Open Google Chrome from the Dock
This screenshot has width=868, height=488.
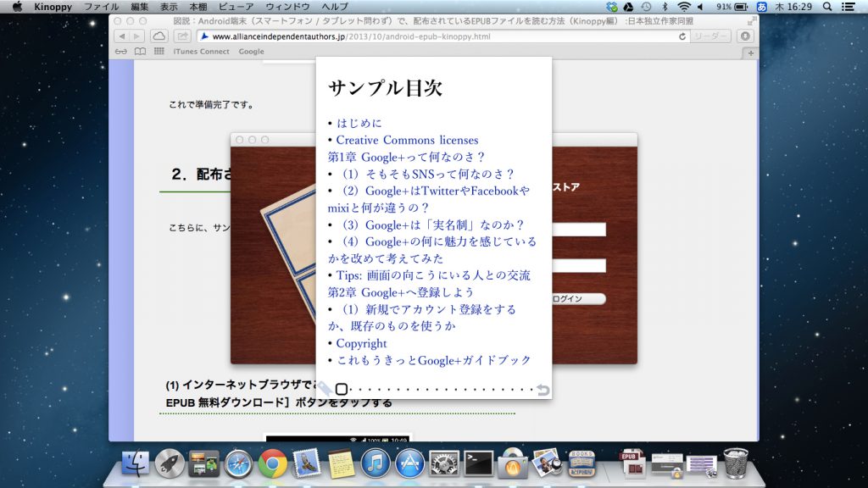point(272,463)
